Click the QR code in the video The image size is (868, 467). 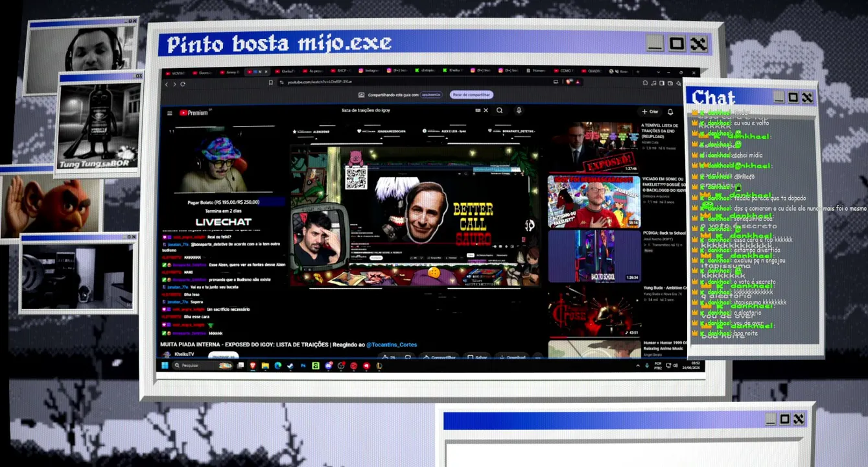pyautogui.click(x=356, y=178)
